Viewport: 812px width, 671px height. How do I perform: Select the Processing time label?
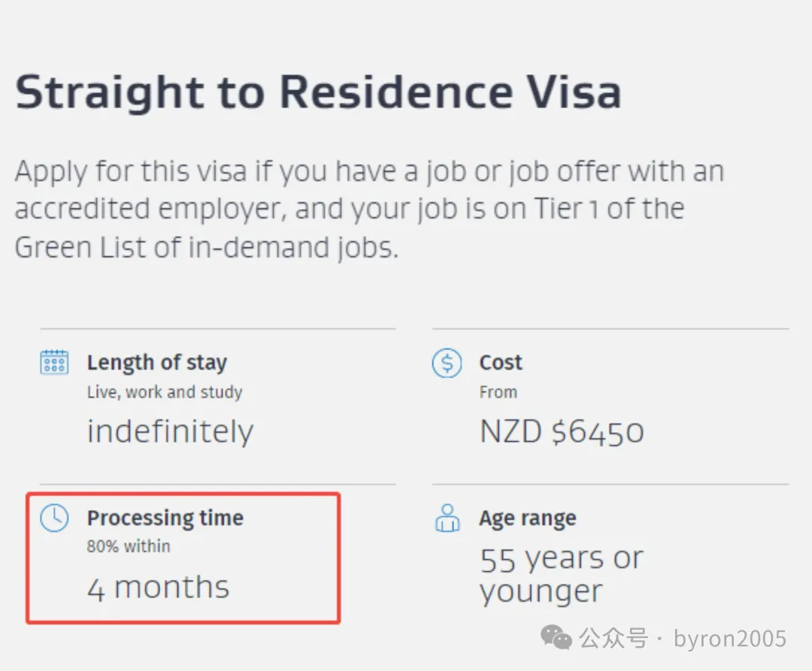(x=165, y=518)
